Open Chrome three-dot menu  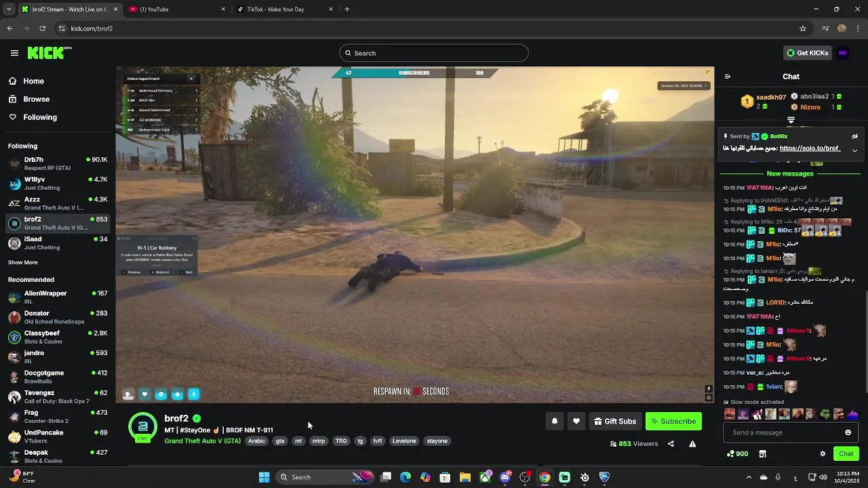coord(859,28)
